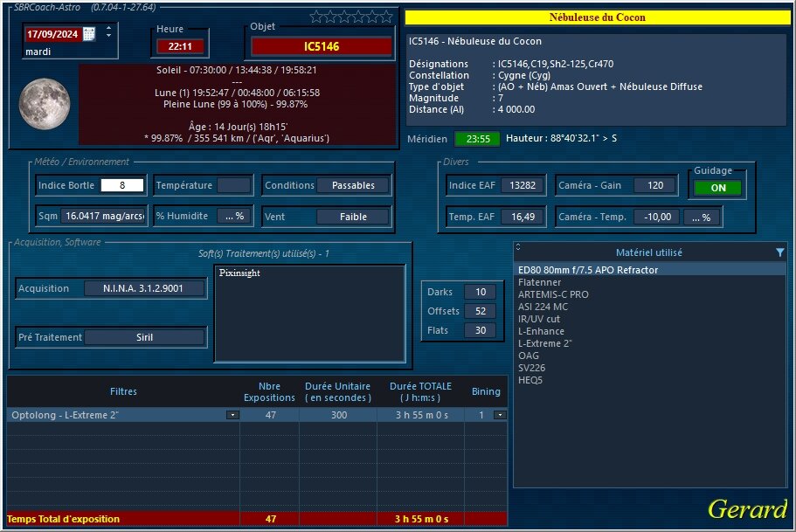
Task: Click the Soleil times line
Action: click(x=237, y=70)
